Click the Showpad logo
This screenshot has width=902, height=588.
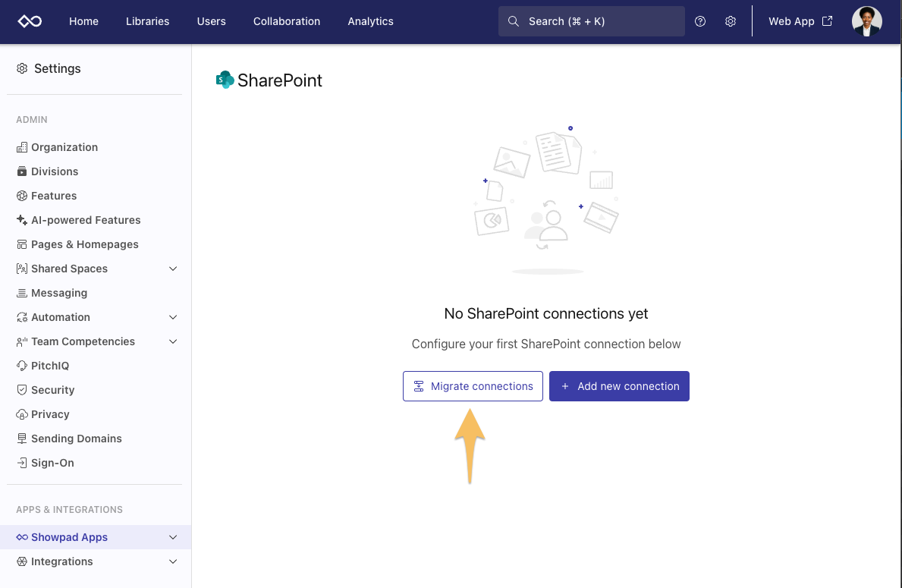click(x=30, y=21)
